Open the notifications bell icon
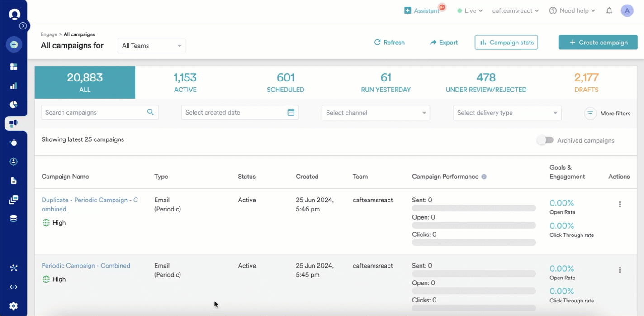This screenshot has height=316, width=644. 609,10
